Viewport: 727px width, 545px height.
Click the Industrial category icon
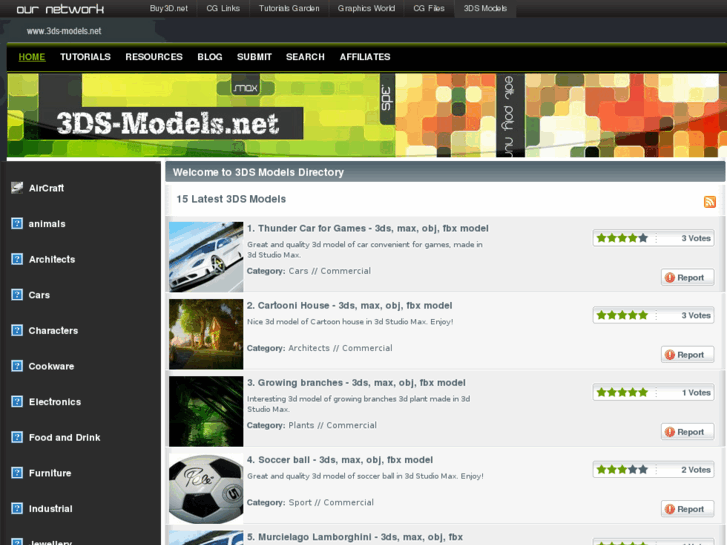17,508
